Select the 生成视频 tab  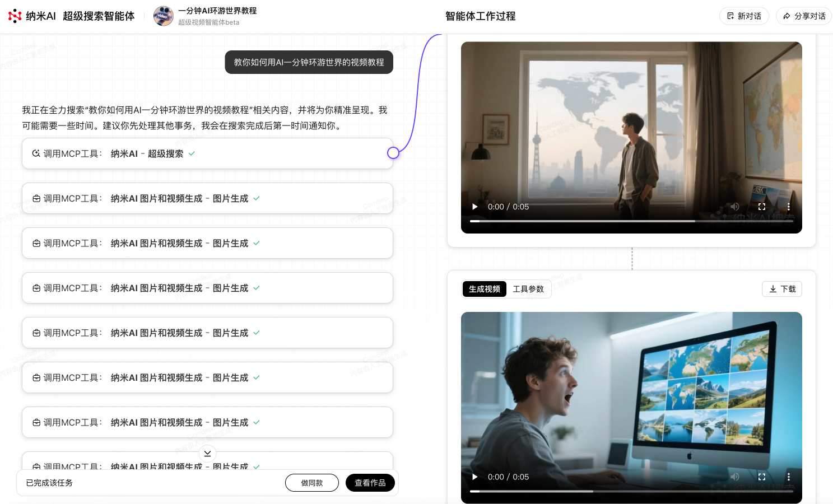click(x=484, y=289)
